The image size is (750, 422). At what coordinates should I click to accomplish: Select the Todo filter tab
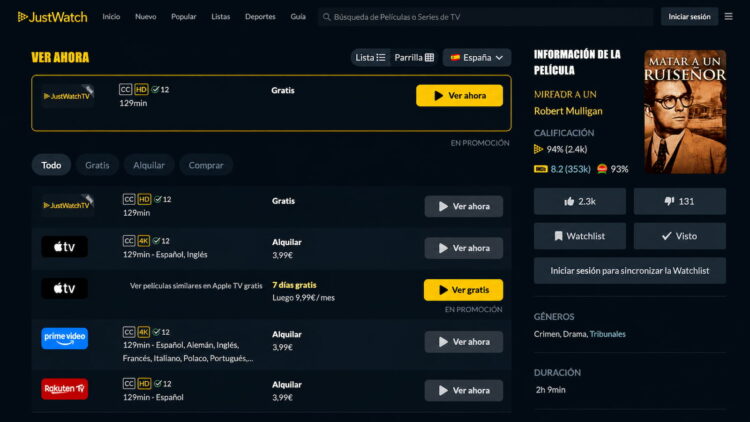(51, 165)
